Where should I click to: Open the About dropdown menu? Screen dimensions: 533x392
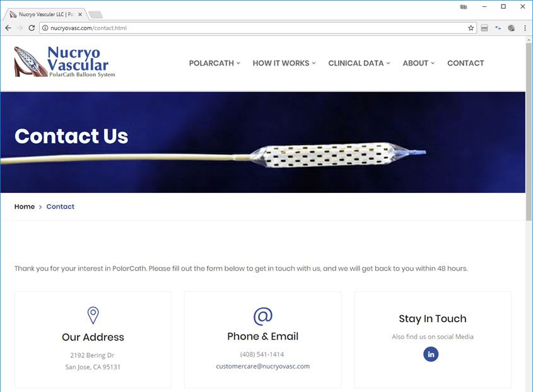[418, 63]
